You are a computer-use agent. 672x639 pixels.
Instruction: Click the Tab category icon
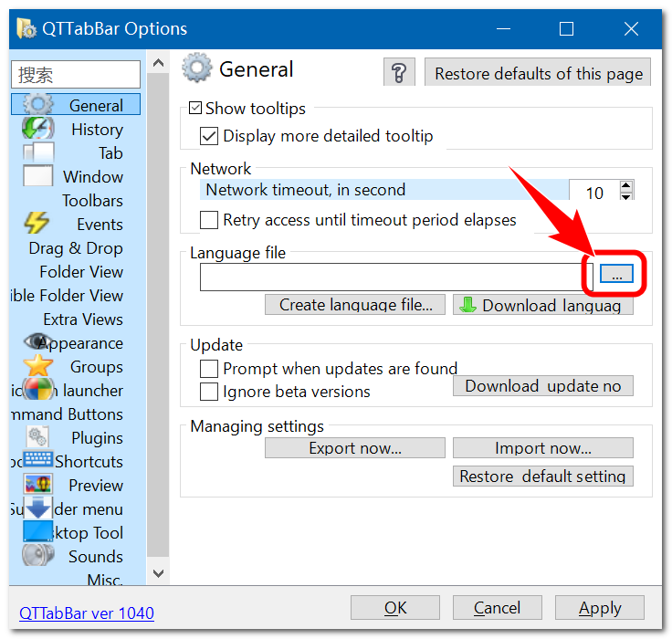[x=38, y=152]
